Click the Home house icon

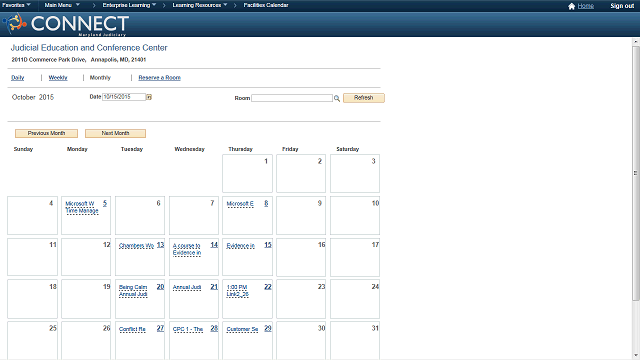pyautogui.click(x=571, y=6)
